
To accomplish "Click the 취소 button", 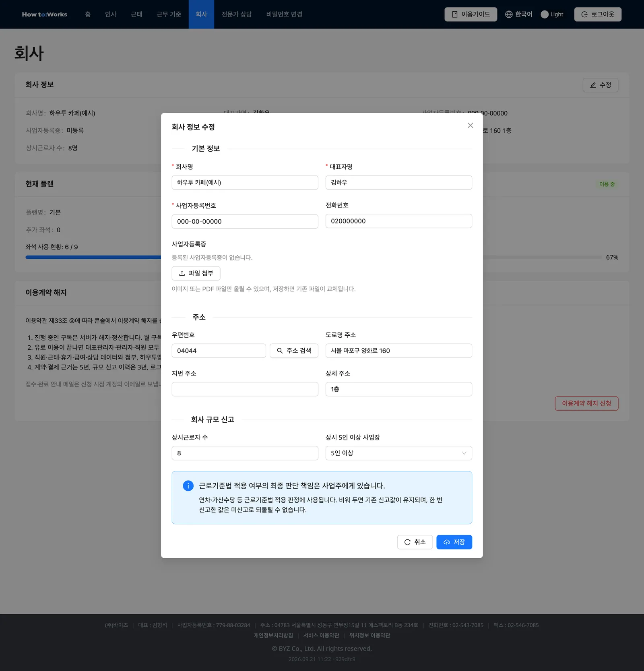I will pyautogui.click(x=415, y=542).
